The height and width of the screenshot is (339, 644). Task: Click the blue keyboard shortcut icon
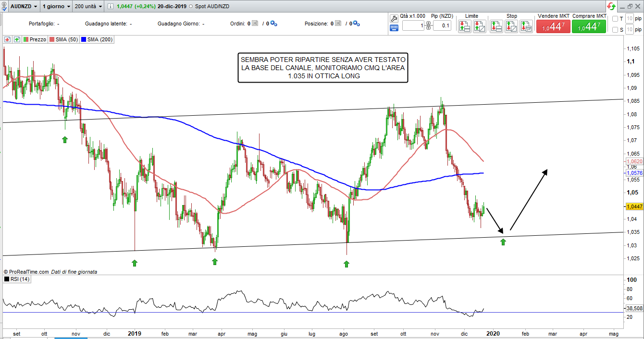pos(394,27)
